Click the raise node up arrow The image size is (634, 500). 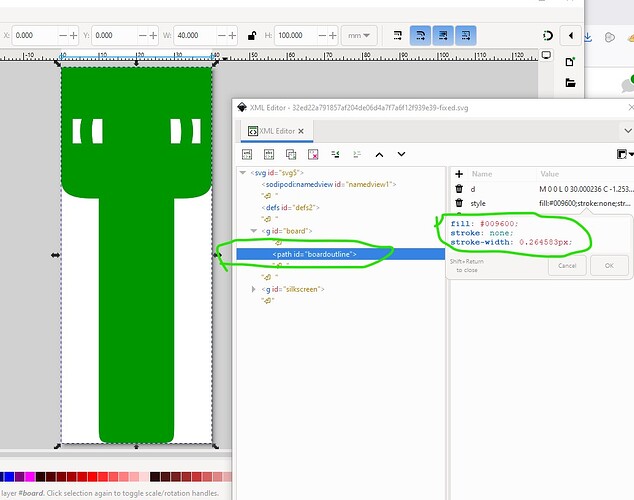379,154
